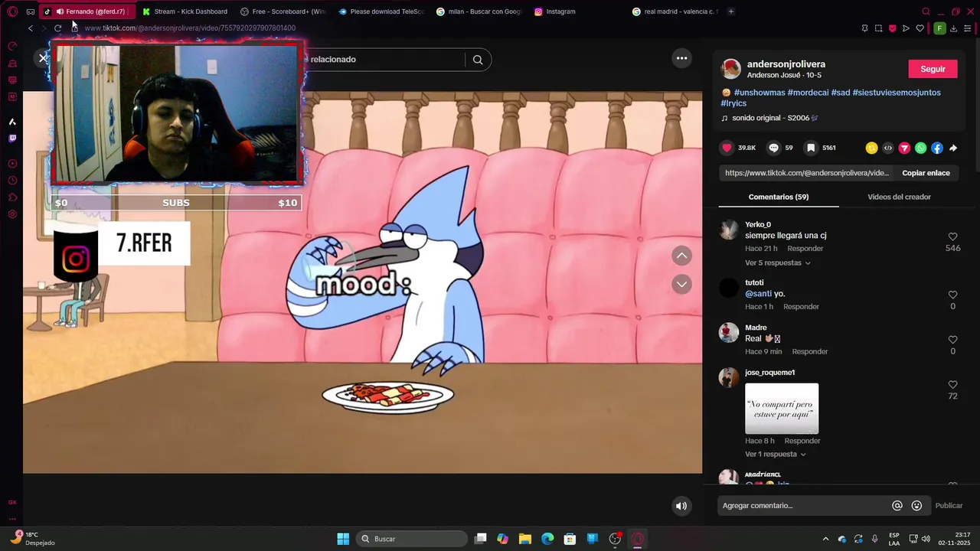Share the video to WhatsApp
Image resolution: width=980 pixels, height=551 pixels.
coord(920,148)
